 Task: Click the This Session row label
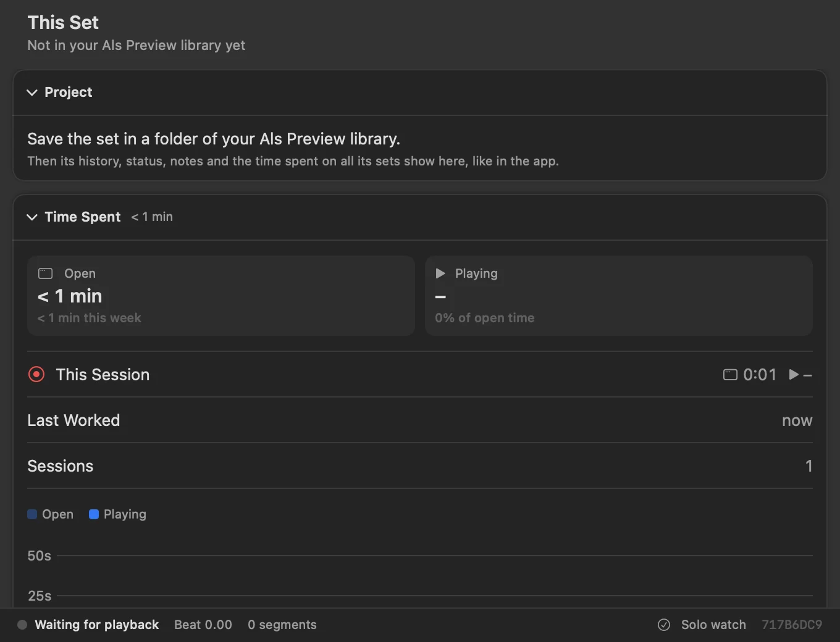(x=103, y=375)
